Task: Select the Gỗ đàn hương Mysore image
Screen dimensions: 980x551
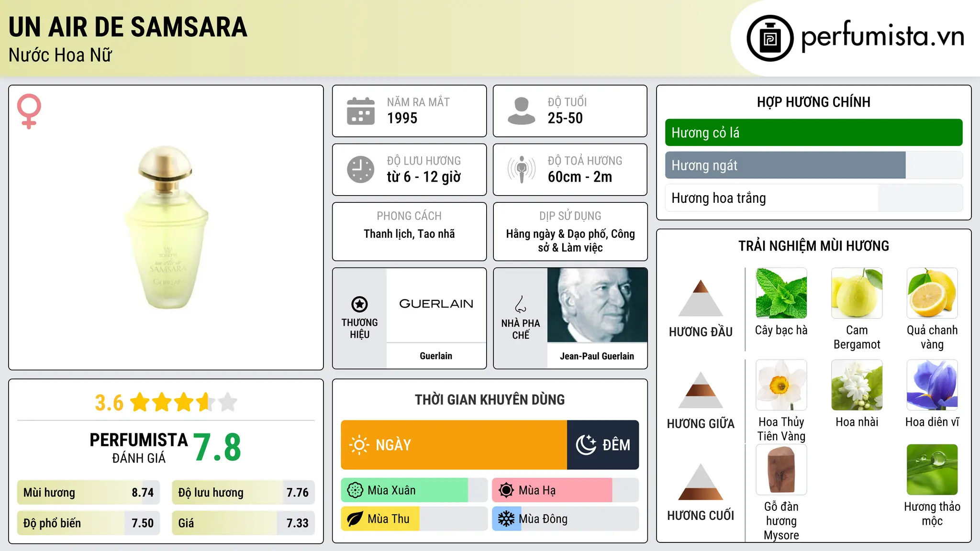Action: click(781, 470)
